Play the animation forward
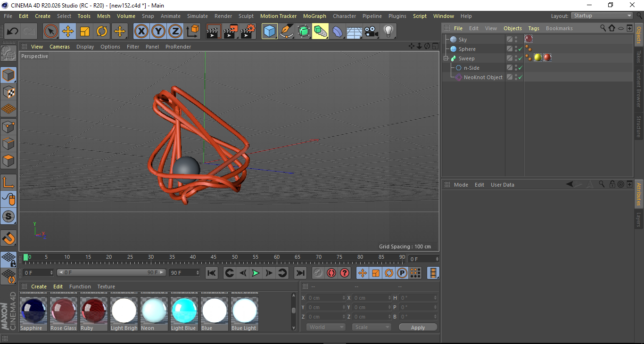Screen dimensions: 644x344 click(255, 273)
